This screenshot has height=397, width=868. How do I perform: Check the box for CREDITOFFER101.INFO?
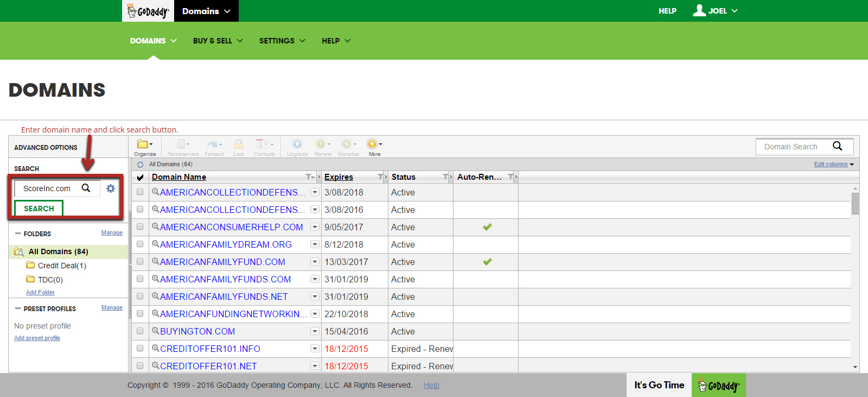click(x=140, y=349)
